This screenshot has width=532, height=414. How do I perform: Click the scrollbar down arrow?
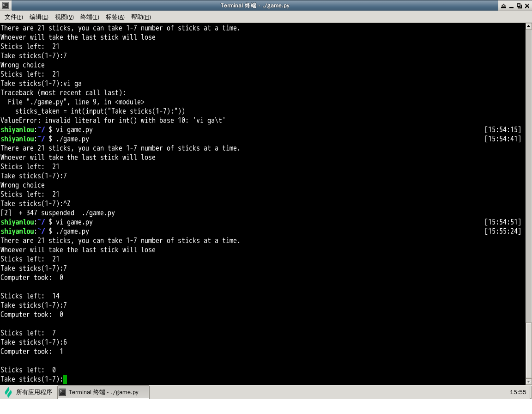pyautogui.click(x=529, y=381)
